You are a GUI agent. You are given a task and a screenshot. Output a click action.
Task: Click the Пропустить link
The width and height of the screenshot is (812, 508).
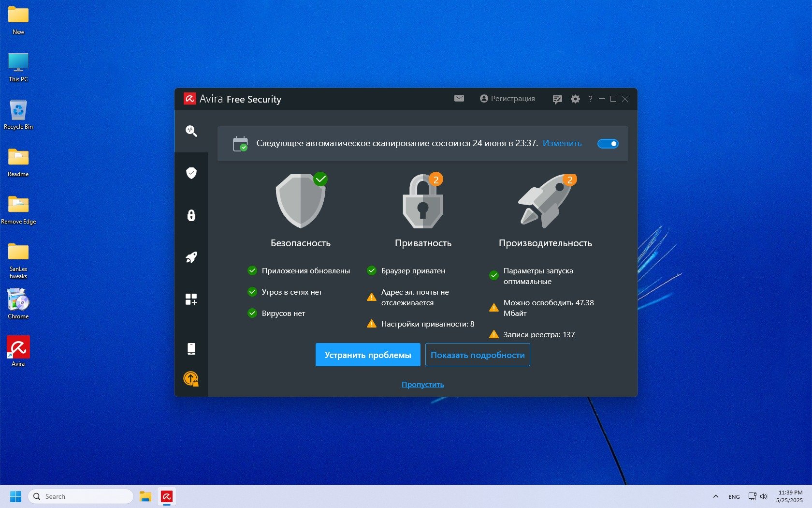tap(422, 385)
